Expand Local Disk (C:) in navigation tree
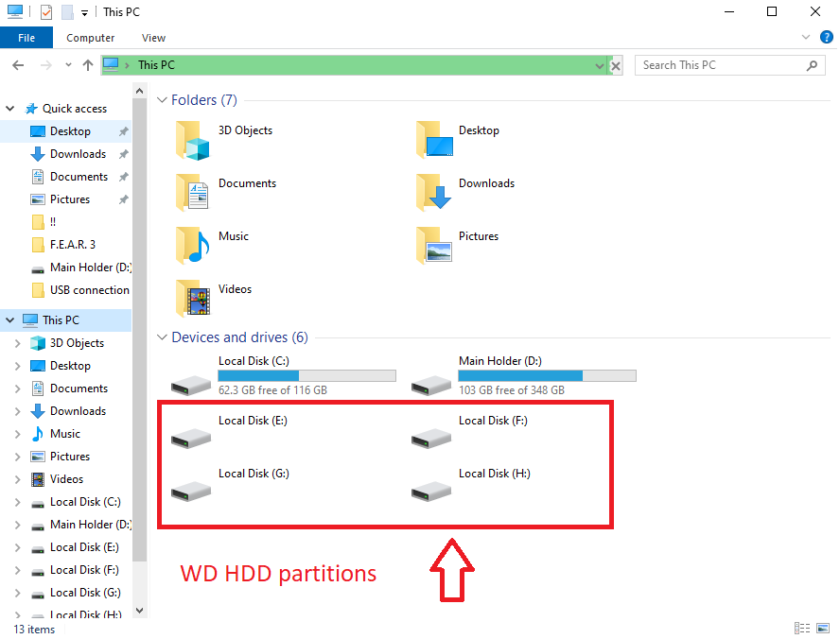Image resolution: width=840 pixels, height=639 pixels. click(x=18, y=502)
